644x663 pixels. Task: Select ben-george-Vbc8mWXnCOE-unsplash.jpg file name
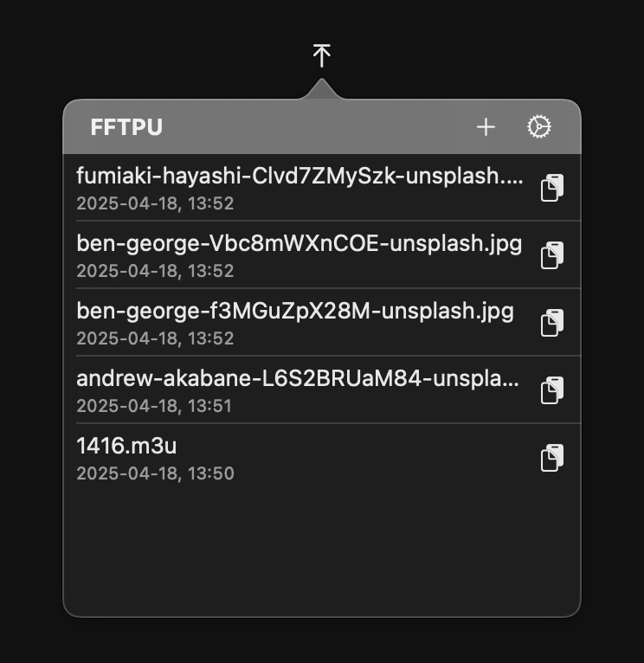(299, 244)
